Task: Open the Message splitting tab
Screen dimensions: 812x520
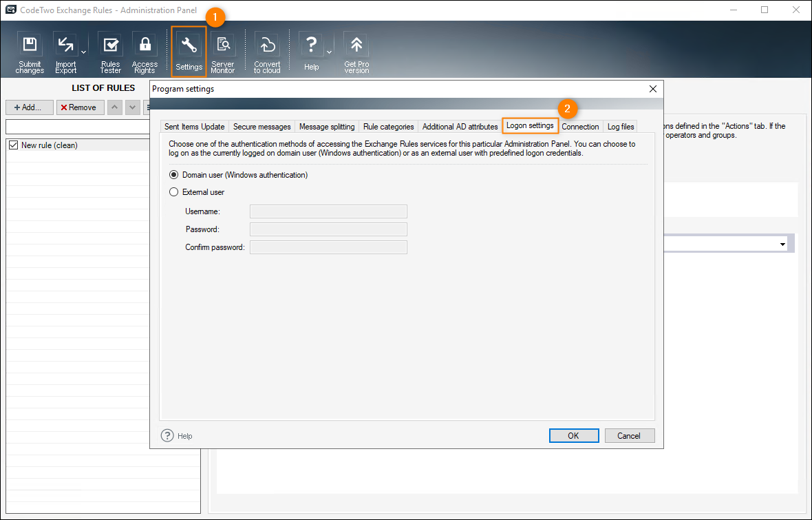Action: coord(327,127)
